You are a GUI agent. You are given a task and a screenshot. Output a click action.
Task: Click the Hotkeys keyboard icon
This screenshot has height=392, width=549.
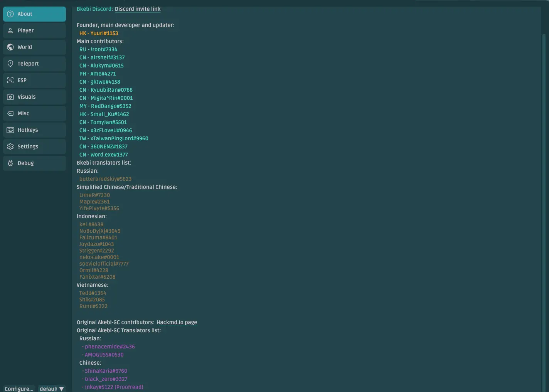click(10, 130)
